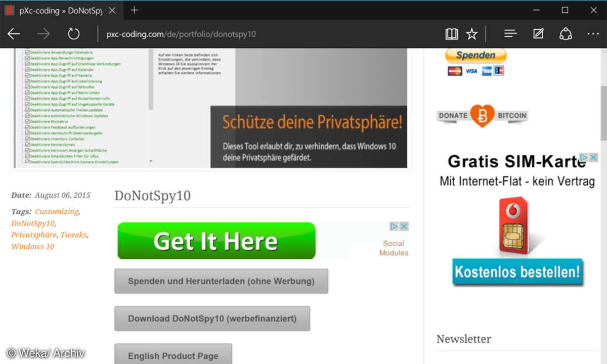
Task: Check the first Deaktiviere checkbox in screenshot
Action: click(x=27, y=52)
